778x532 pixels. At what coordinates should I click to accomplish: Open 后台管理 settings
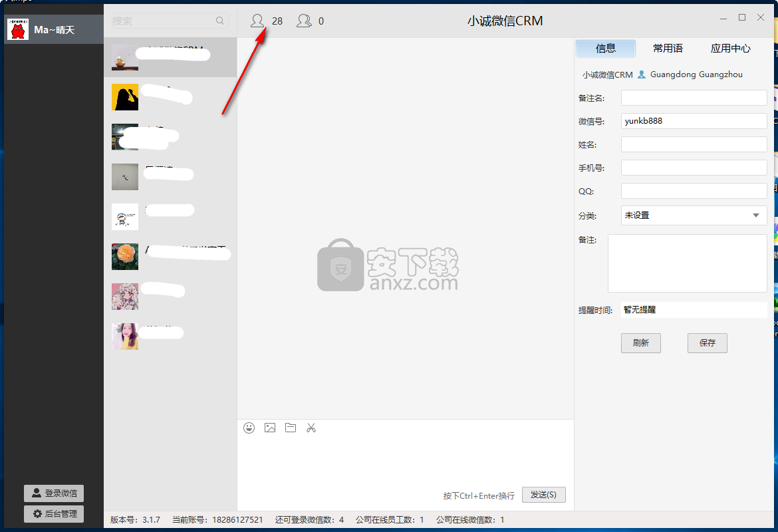pos(54,513)
